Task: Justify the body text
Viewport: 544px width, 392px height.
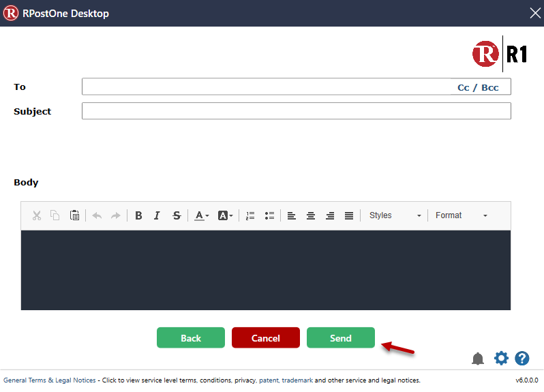Action: 349,216
